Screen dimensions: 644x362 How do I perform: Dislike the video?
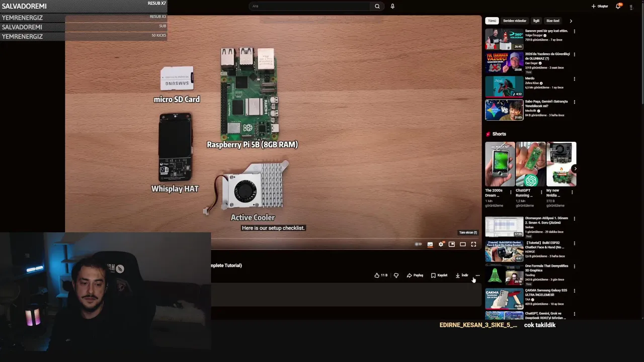pyautogui.click(x=396, y=276)
